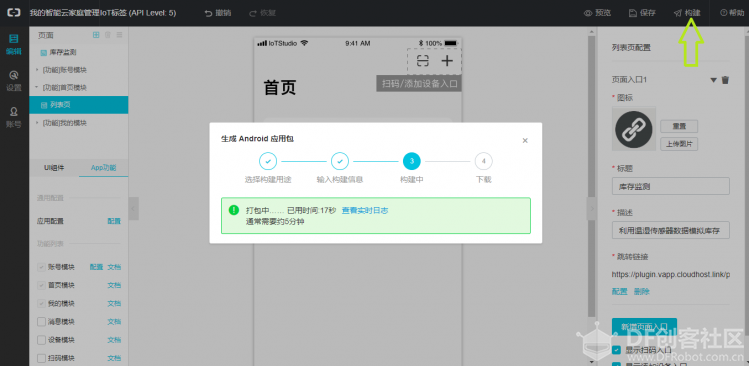
Task: Click the delete page trash icon
Action: point(107,35)
